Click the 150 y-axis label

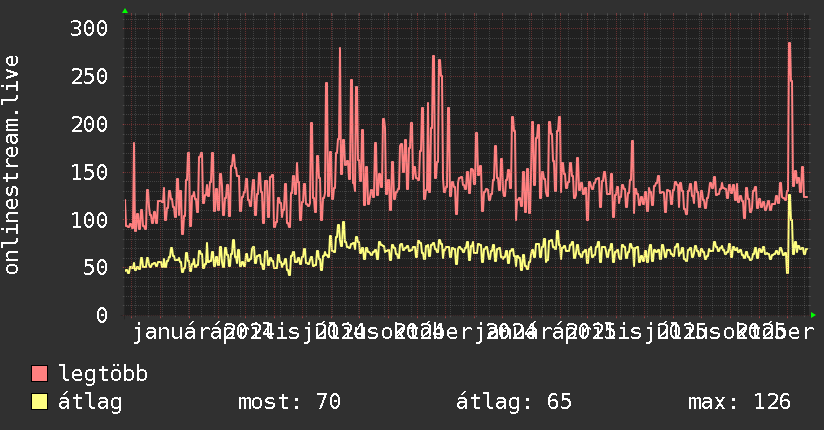(89, 172)
